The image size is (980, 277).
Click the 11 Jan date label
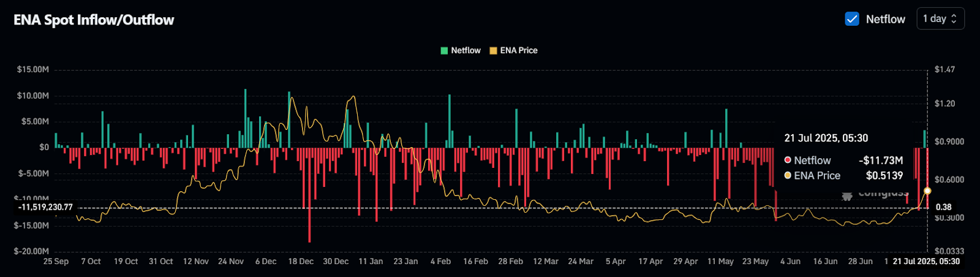click(x=371, y=261)
